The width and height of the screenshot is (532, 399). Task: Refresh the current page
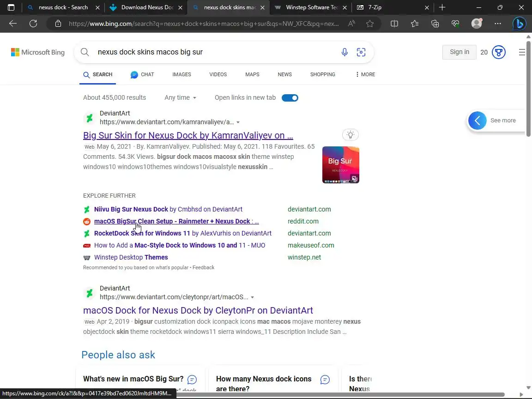(x=33, y=24)
